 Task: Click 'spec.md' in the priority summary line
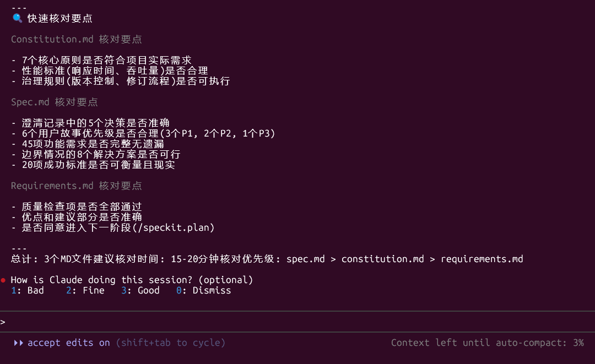tap(305, 259)
